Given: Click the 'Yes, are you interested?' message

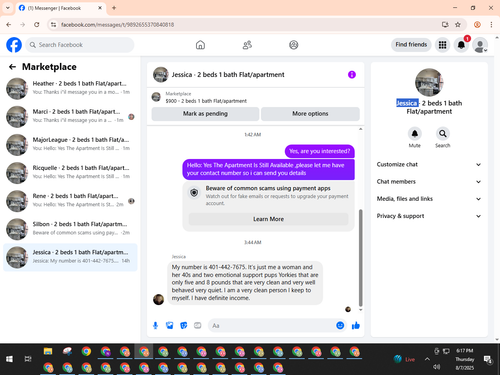Looking at the screenshot, I should (x=320, y=151).
